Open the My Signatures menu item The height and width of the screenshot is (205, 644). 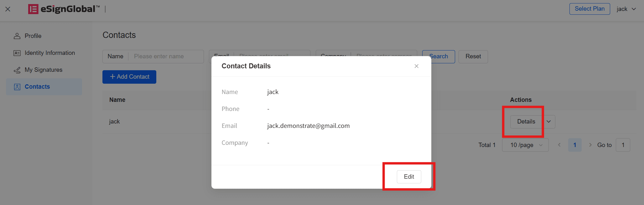tap(44, 70)
